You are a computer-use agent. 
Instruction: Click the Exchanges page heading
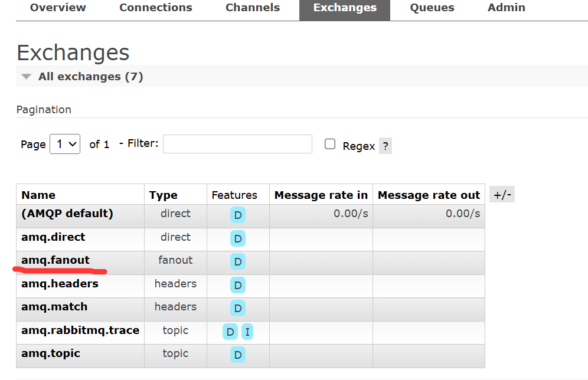point(73,53)
